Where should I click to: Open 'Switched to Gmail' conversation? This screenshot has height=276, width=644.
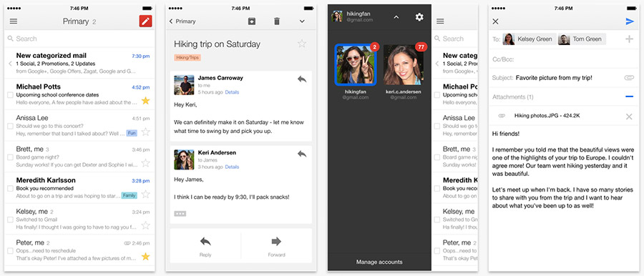[x=79, y=219]
